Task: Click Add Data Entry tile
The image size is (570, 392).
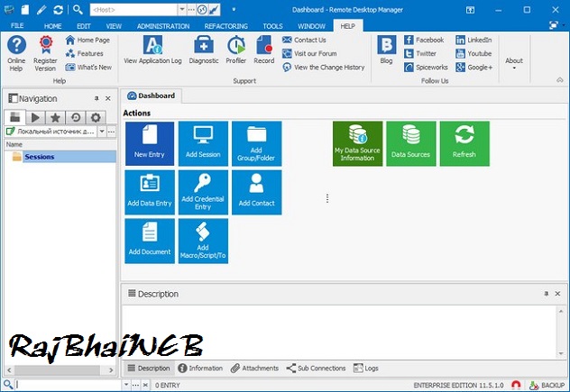Action: (150, 192)
